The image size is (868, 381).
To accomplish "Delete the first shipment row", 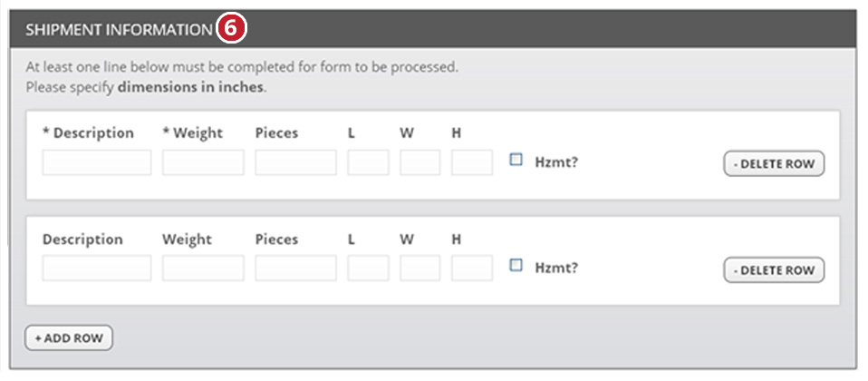I will pyautogui.click(x=774, y=164).
